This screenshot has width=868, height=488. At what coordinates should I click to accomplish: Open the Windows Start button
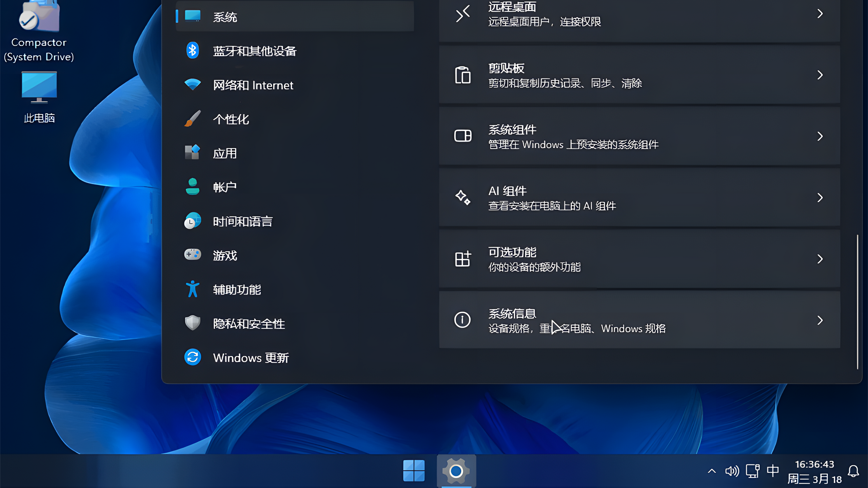[x=414, y=471]
